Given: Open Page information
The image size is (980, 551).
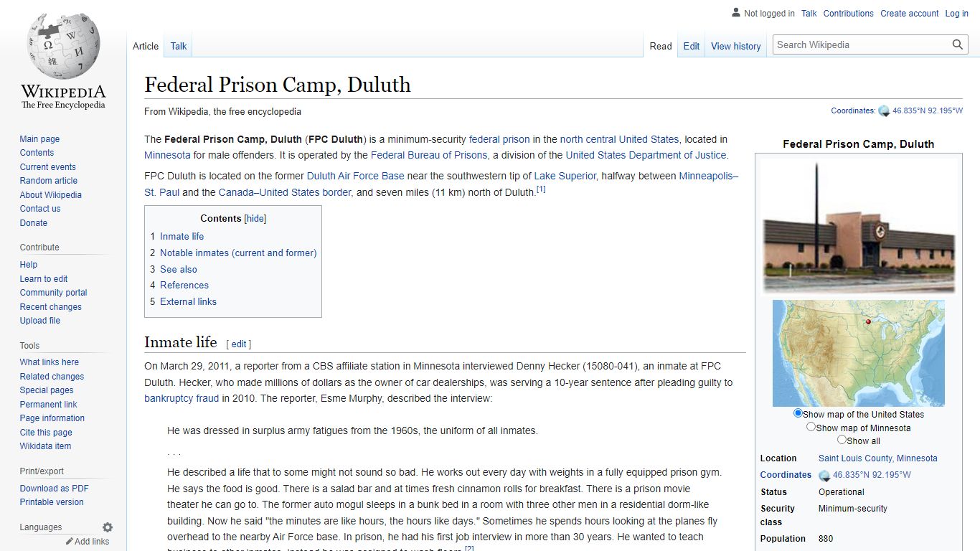Looking at the screenshot, I should (52, 418).
